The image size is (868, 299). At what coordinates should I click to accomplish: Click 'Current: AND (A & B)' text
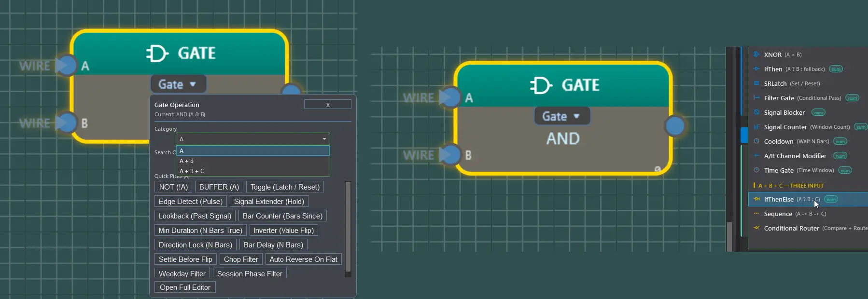click(180, 114)
